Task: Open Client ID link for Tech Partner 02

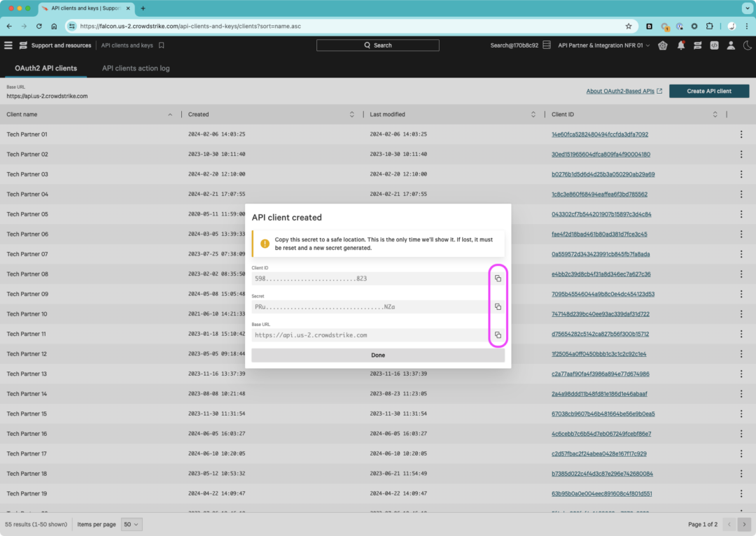Action: [x=601, y=154]
